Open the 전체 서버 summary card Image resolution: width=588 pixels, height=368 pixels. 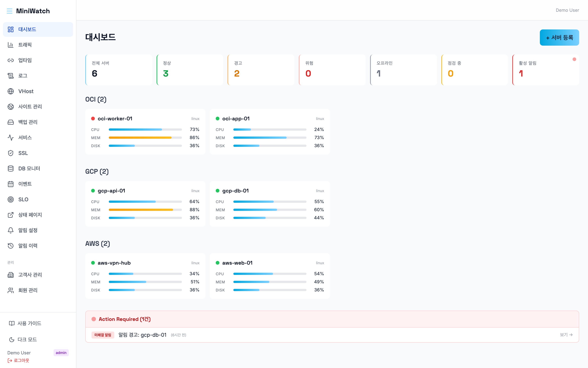(x=119, y=70)
